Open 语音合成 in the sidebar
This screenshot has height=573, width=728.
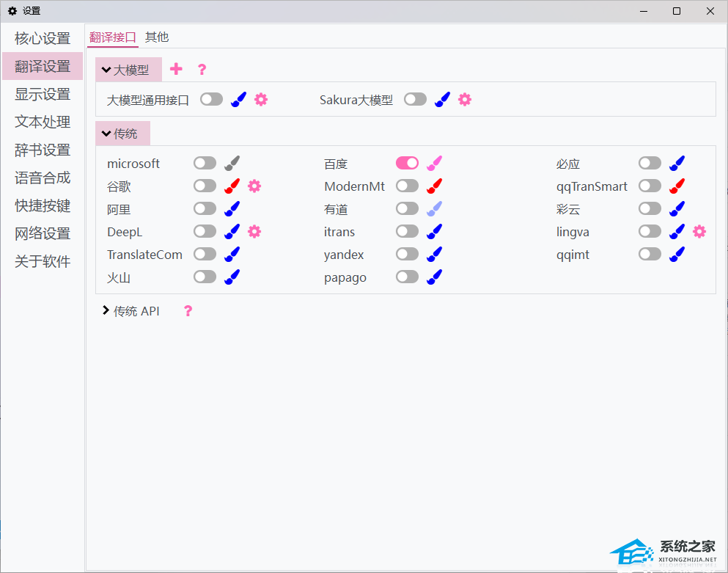point(43,178)
